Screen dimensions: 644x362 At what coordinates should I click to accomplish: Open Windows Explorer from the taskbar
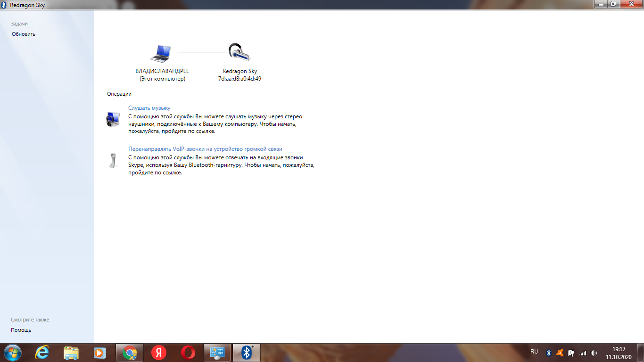pos(71,353)
